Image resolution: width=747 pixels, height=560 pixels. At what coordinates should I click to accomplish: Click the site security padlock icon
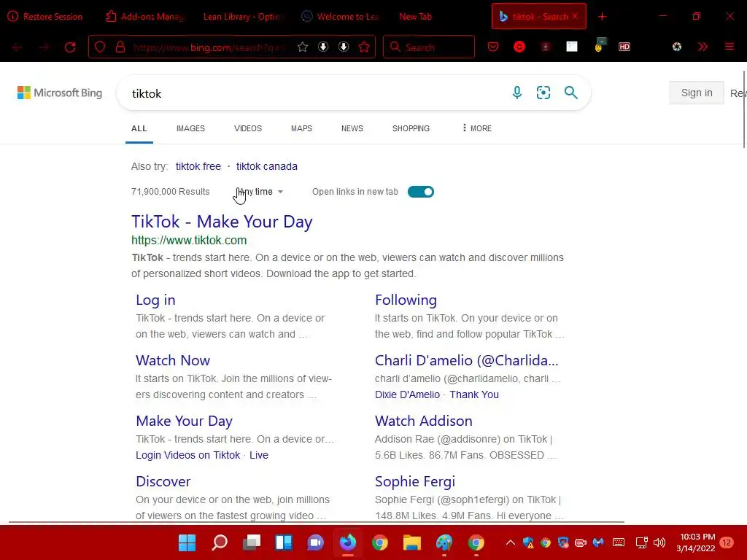click(120, 47)
